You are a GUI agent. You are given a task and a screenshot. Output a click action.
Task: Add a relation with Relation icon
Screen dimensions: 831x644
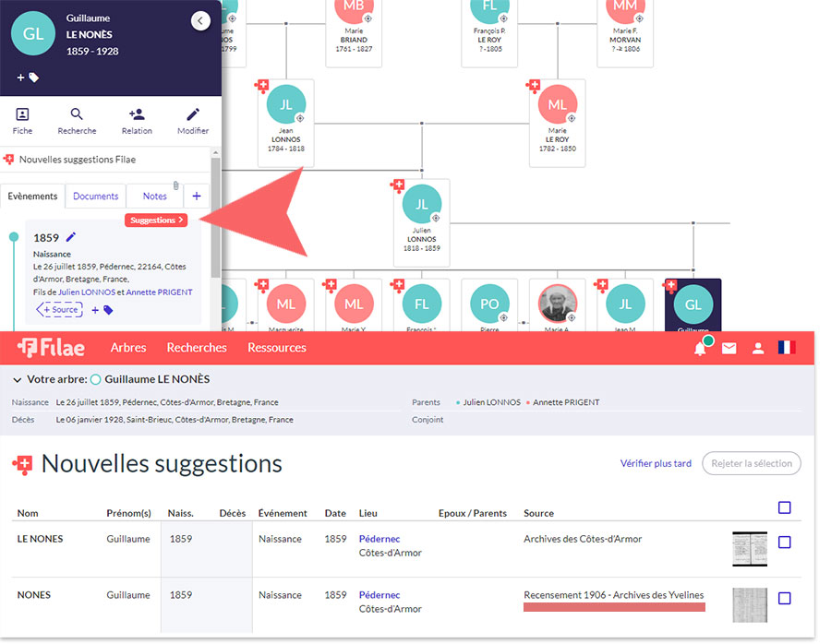click(137, 115)
